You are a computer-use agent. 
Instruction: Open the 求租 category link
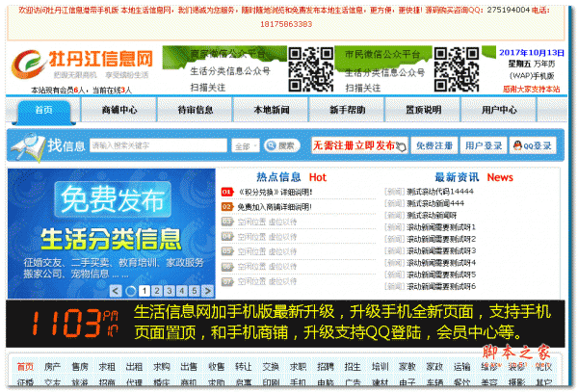107,367
